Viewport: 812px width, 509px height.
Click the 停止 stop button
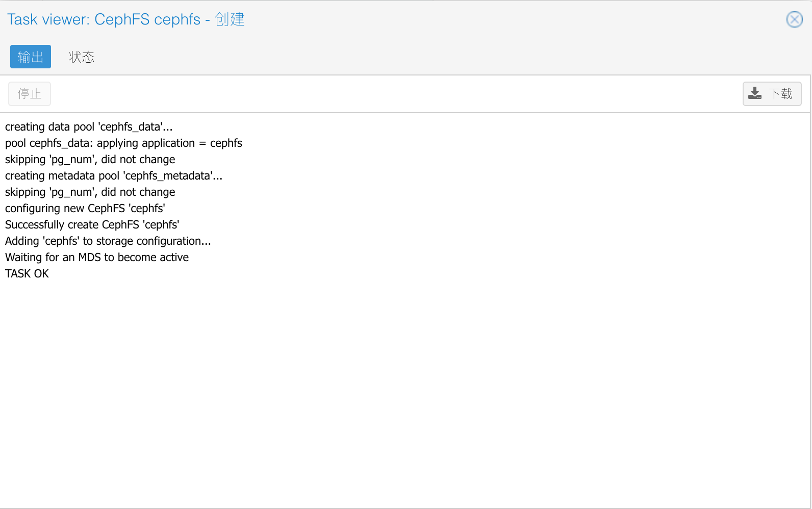point(30,94)
